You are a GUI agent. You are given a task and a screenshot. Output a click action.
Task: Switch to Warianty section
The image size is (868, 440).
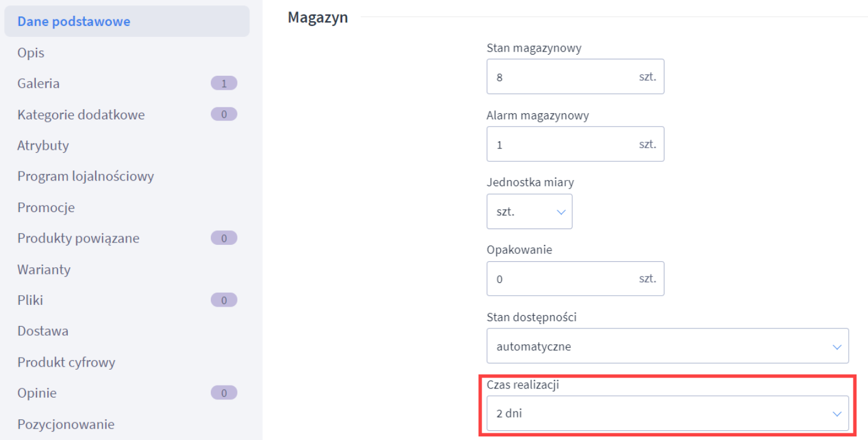click(x=44, y=269)
